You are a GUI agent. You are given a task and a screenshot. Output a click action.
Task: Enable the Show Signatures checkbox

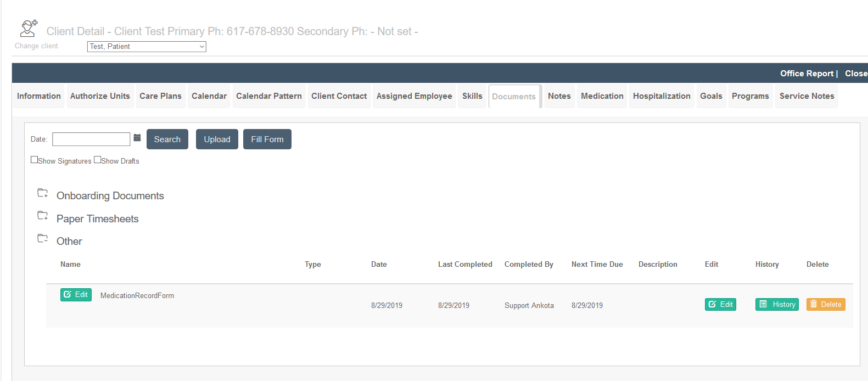tap(34, 160)
